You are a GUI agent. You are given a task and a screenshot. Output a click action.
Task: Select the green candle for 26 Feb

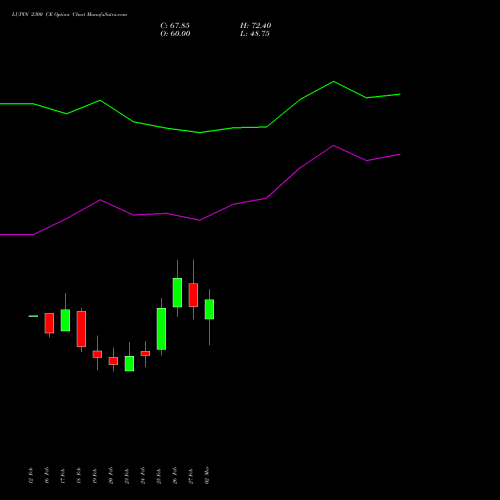[x=177, y=292]
